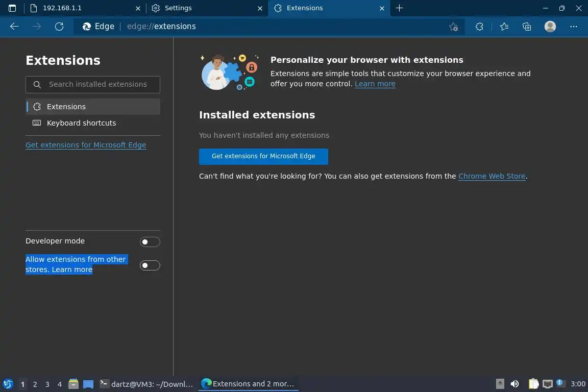Open the Favorites list icon

[504, 27]
